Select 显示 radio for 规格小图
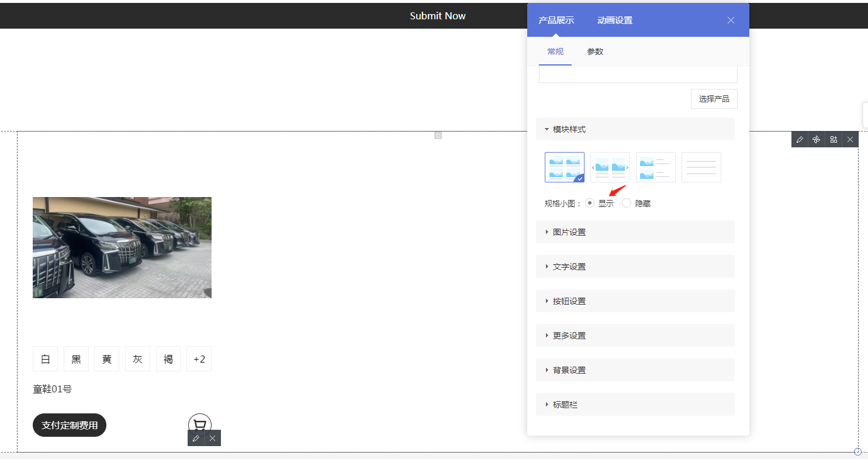This screenshot has width=868, height=459. (590, 203)
